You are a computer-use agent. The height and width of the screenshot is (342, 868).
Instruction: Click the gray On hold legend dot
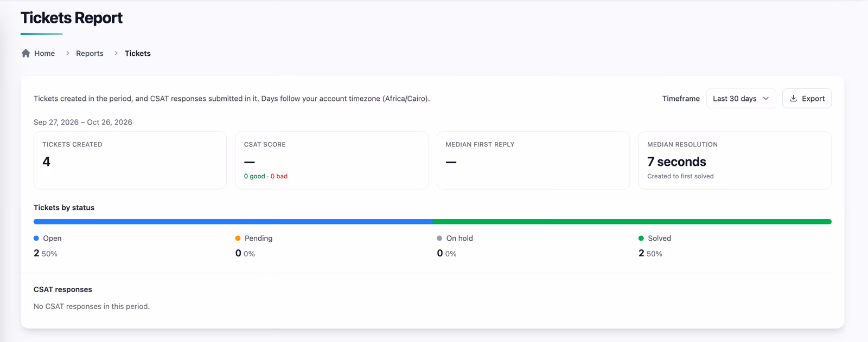click(x=439, y=238)
